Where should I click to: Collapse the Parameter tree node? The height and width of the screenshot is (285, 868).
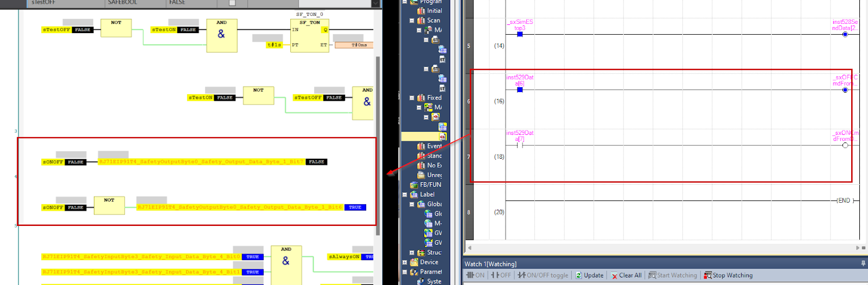point(405,272)
